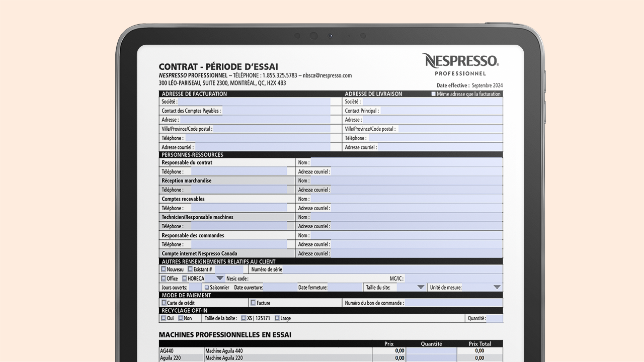Click Téléphone field in delivery address

click(435, 138)
